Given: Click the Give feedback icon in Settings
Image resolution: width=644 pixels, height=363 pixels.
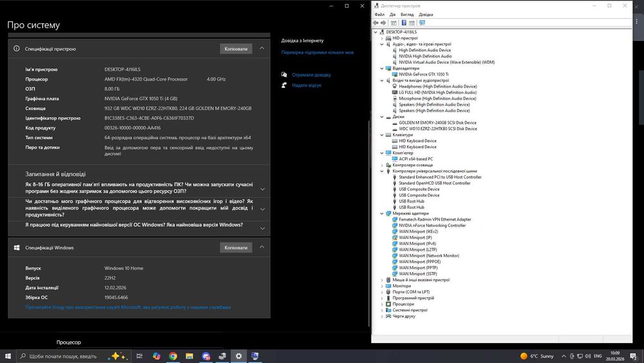Looking at the screenshot, I should (284, 85).
